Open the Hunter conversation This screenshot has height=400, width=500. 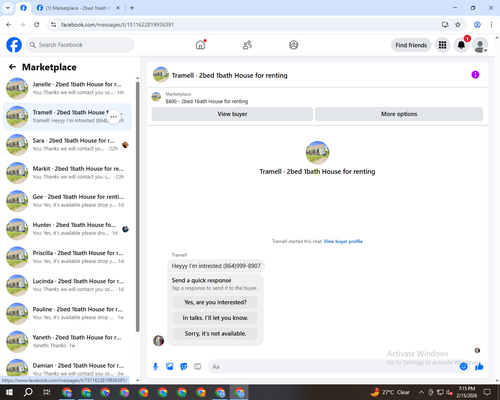point(67,229)
